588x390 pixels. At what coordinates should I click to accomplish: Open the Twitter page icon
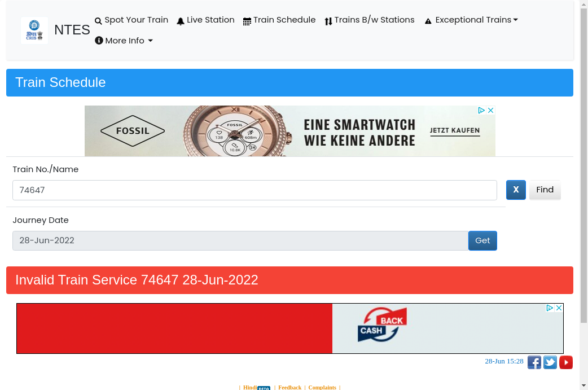pos(550,362)
